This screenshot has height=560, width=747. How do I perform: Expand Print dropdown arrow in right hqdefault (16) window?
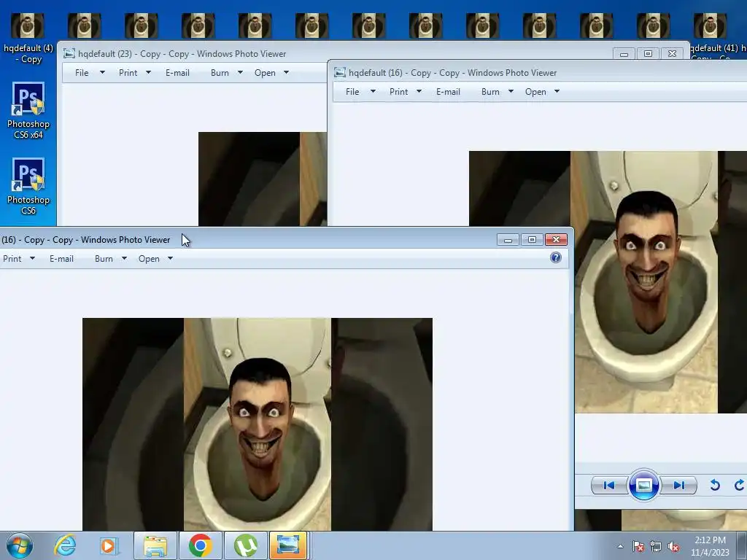[419, 91]
